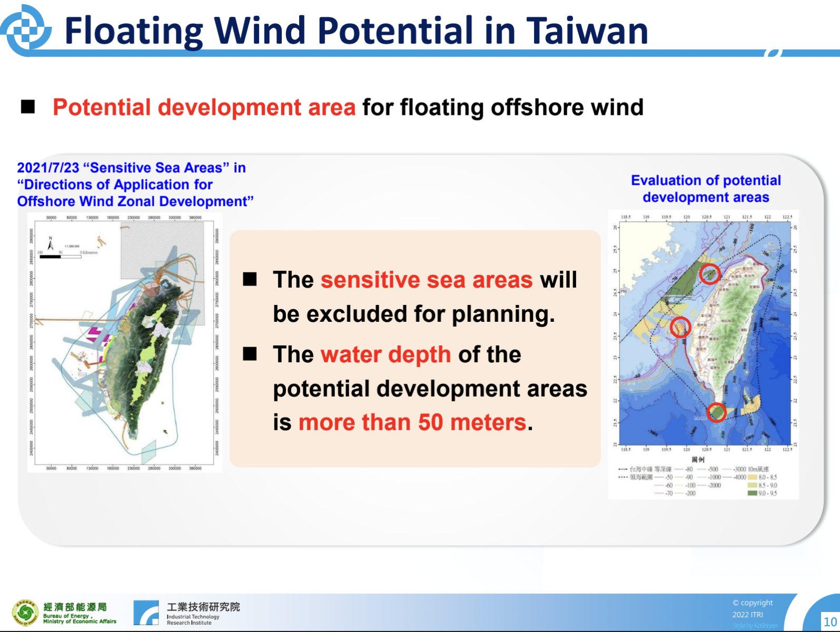Click 'Industrial Technology Research Institute' footer text
The height and width of the screenshot is (632, 840).
pos(193,619)
